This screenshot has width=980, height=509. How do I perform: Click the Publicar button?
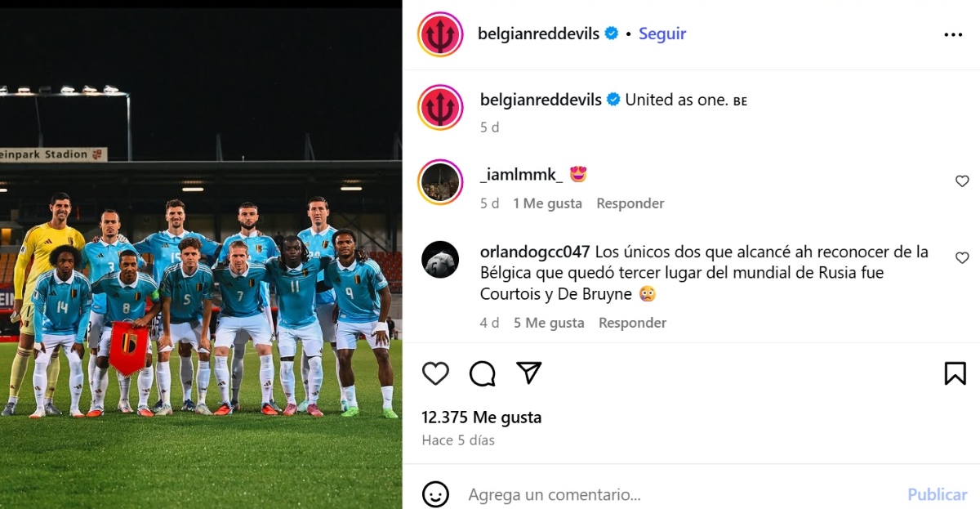[x=938, y=494]
